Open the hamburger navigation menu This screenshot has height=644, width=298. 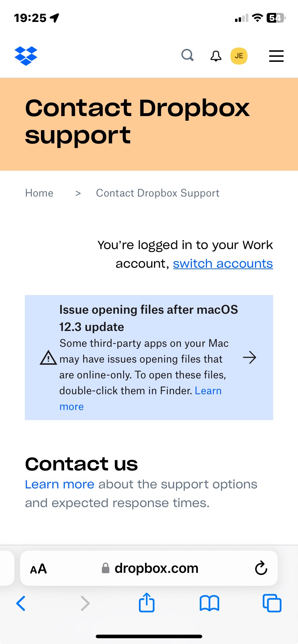(x=276, y=56)
